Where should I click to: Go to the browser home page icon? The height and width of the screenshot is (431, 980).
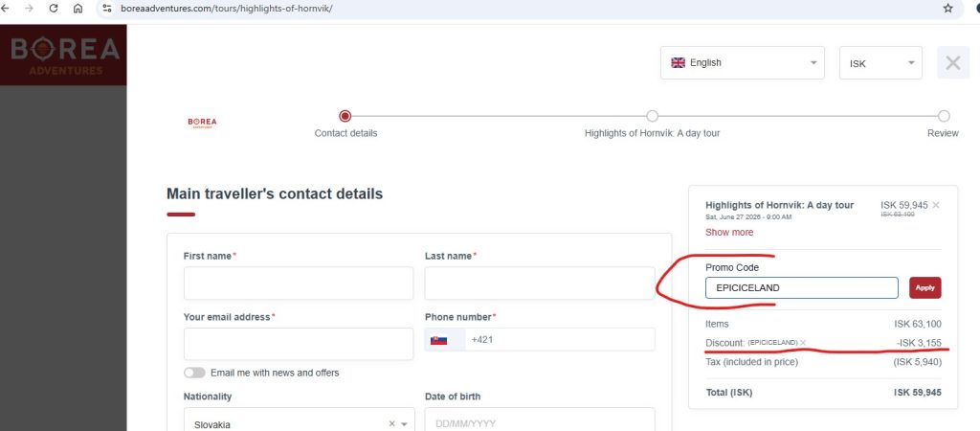tap(78, 9)
